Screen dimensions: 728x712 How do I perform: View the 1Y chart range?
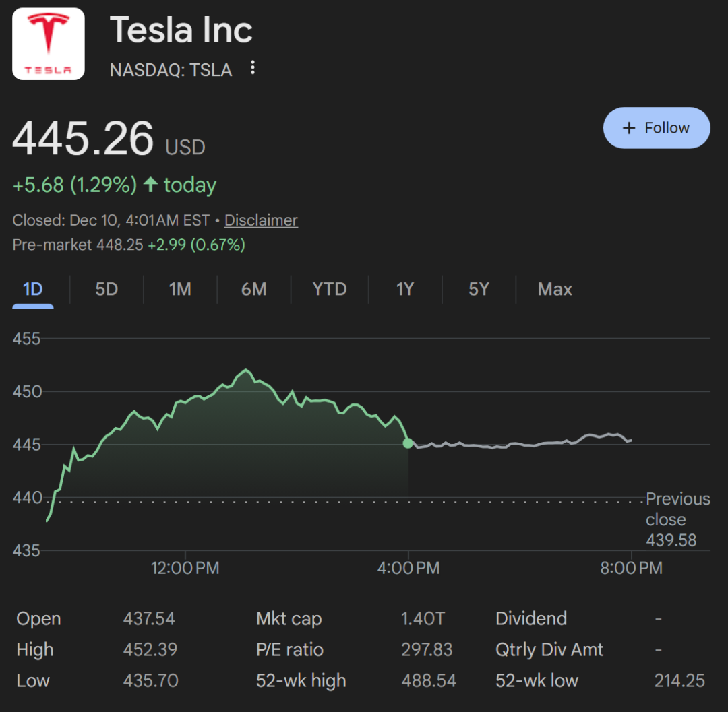[404, 290]
